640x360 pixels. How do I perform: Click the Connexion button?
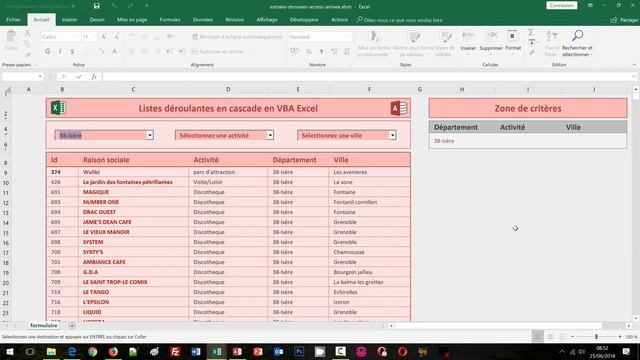coord(562,5)
